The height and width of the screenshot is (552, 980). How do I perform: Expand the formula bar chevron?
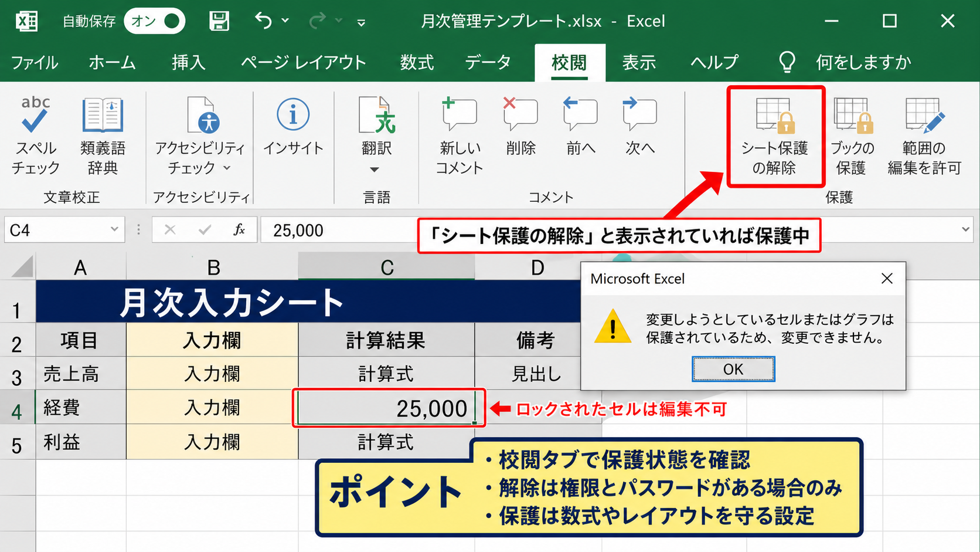tap(965, 229)
